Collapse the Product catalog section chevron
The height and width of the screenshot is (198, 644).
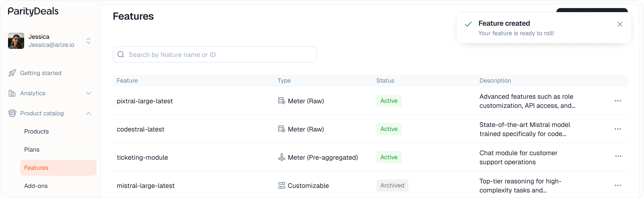89,113
